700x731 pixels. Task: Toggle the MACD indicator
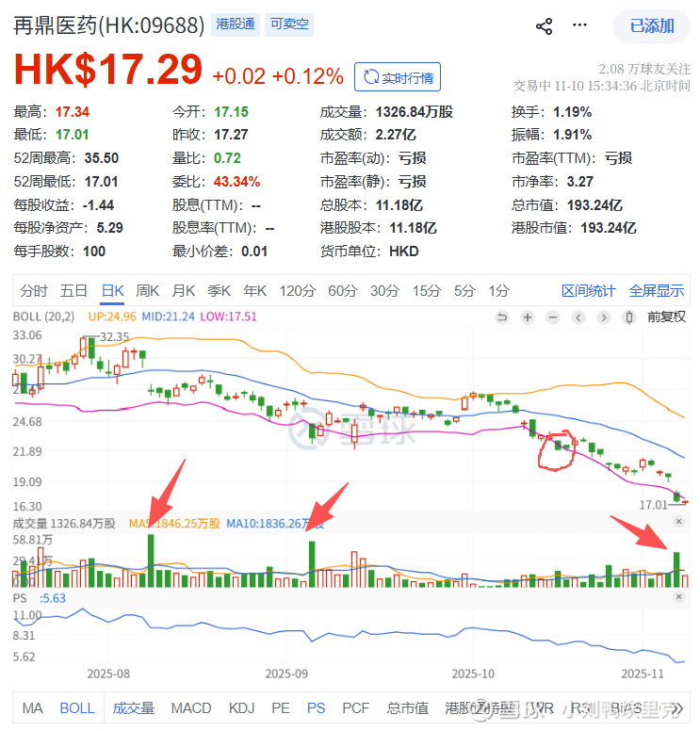[x=191, y=708]
